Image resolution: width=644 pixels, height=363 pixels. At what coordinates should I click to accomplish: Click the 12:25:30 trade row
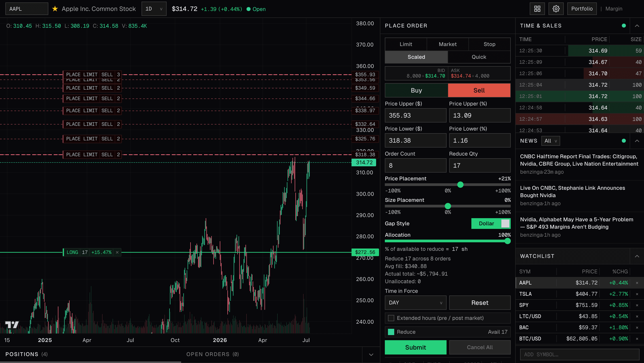coord(580,51)
